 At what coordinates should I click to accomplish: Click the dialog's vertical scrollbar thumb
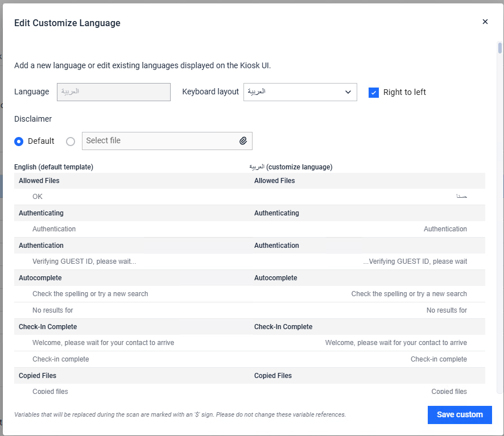coord(500,48)
